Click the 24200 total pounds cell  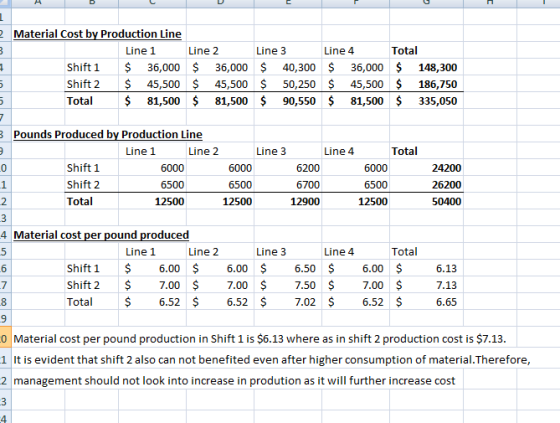coord(426,168)
